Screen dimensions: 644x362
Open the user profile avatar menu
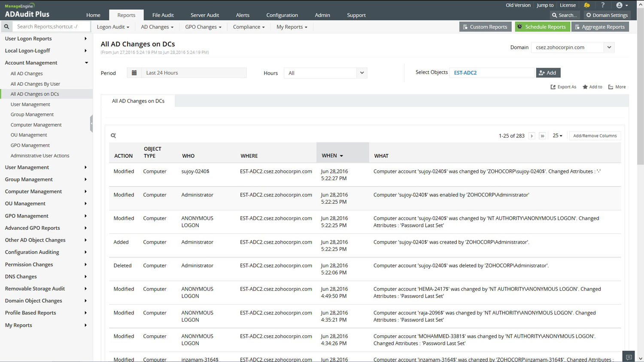622,5
